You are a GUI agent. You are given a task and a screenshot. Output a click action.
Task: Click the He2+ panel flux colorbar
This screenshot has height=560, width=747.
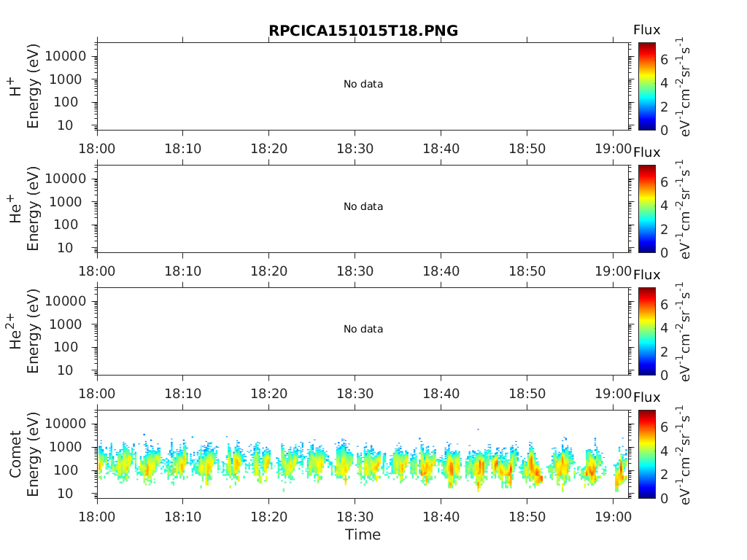click(x=647, y=331)
